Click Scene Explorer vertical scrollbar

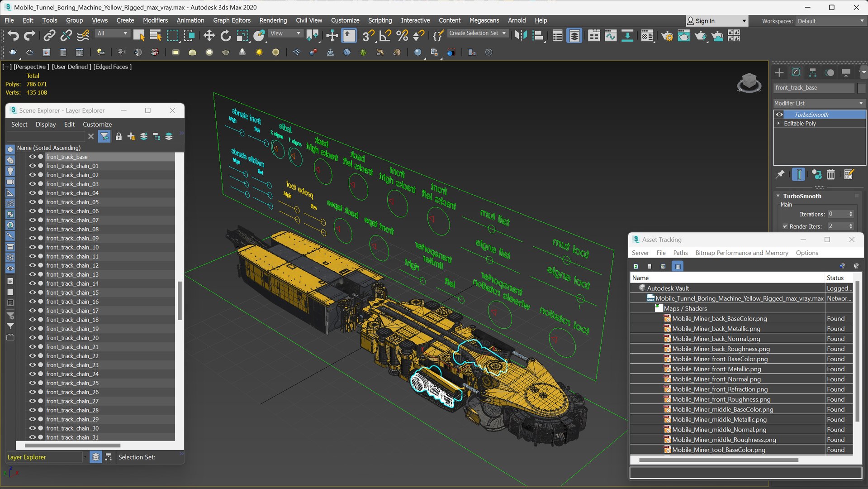click(x=180, y=301)
